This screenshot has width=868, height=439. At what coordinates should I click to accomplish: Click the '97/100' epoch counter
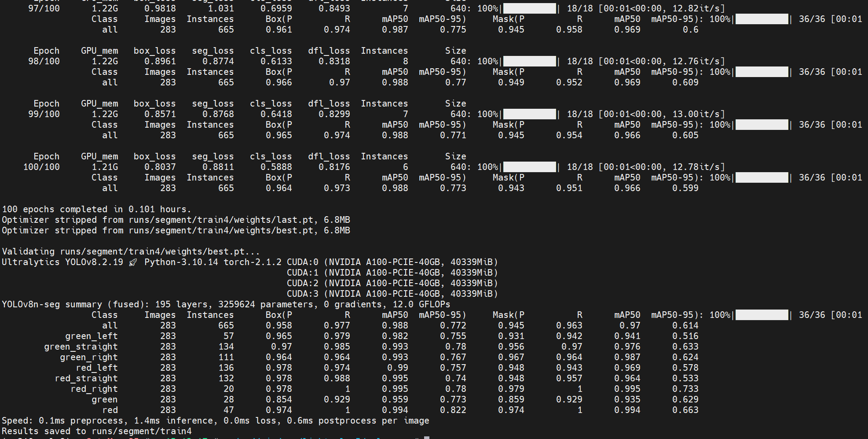(44, 8)
